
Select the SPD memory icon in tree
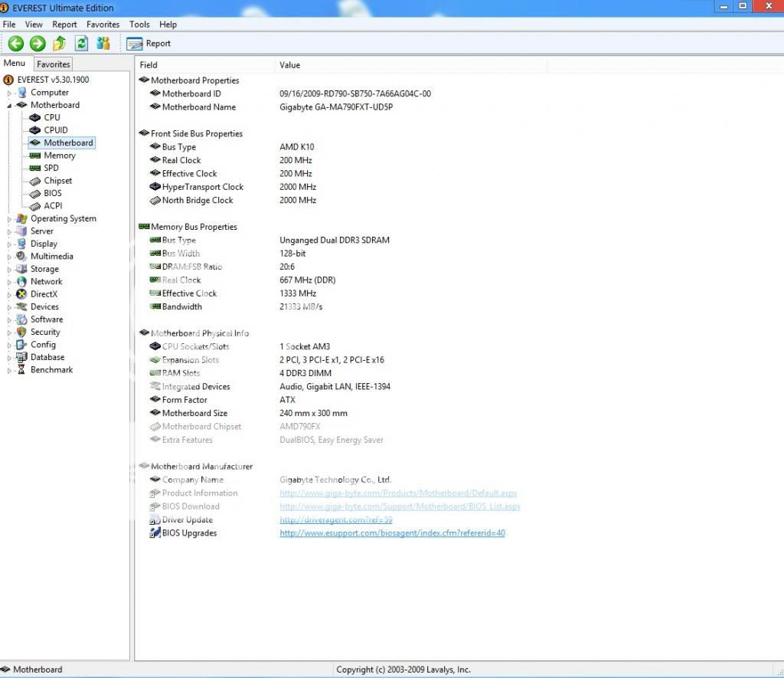pos(35,168)
